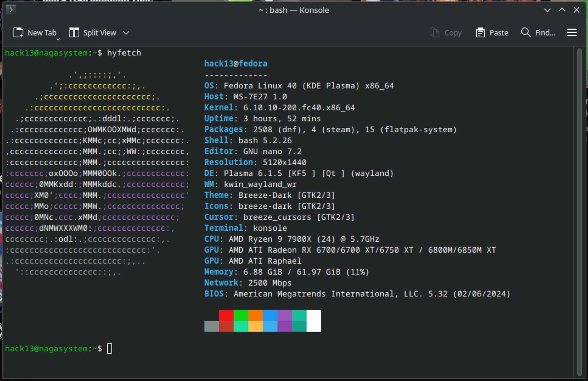Click the Editor value 'GNU nano 7.2'

tap(272, 151)
